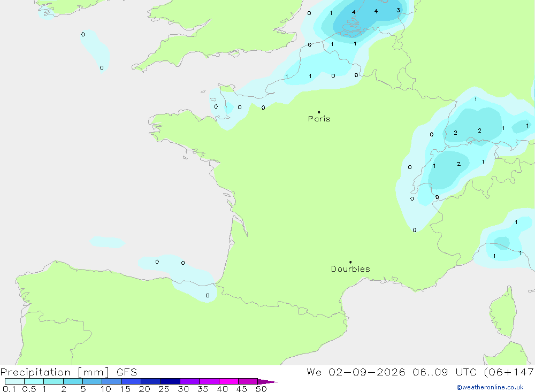Select the 45–50 mm legend swatch

248,381
